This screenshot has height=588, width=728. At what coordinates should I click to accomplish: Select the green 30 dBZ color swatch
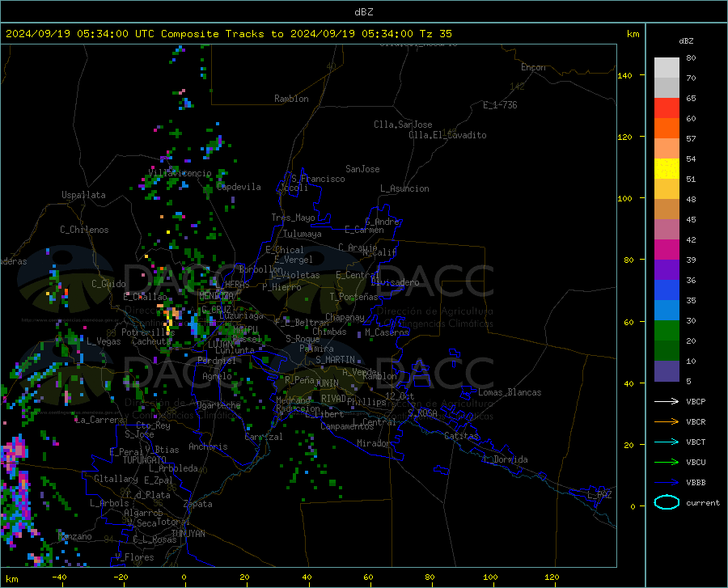pos(667,331)
